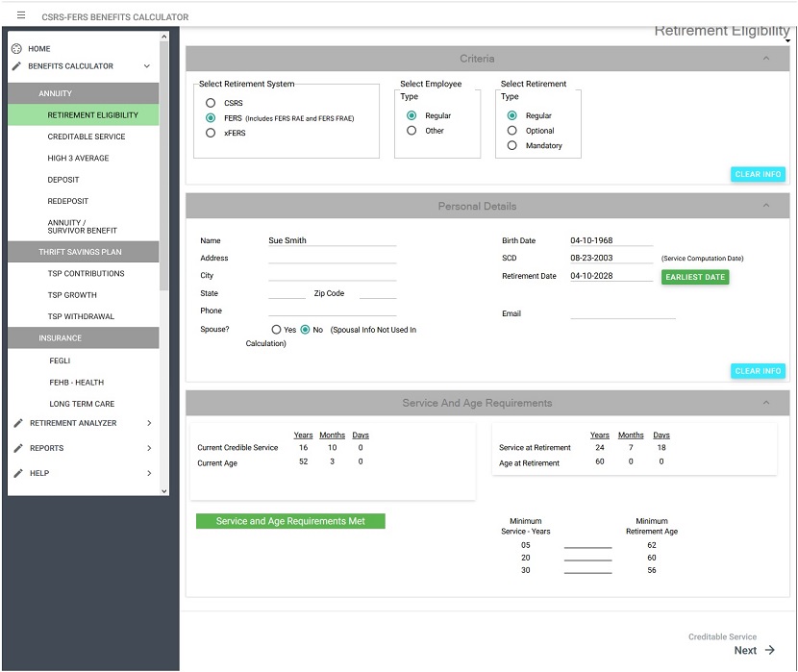
Task: Click Clear Info in Personal Details
Action: [x=758, y=371]
